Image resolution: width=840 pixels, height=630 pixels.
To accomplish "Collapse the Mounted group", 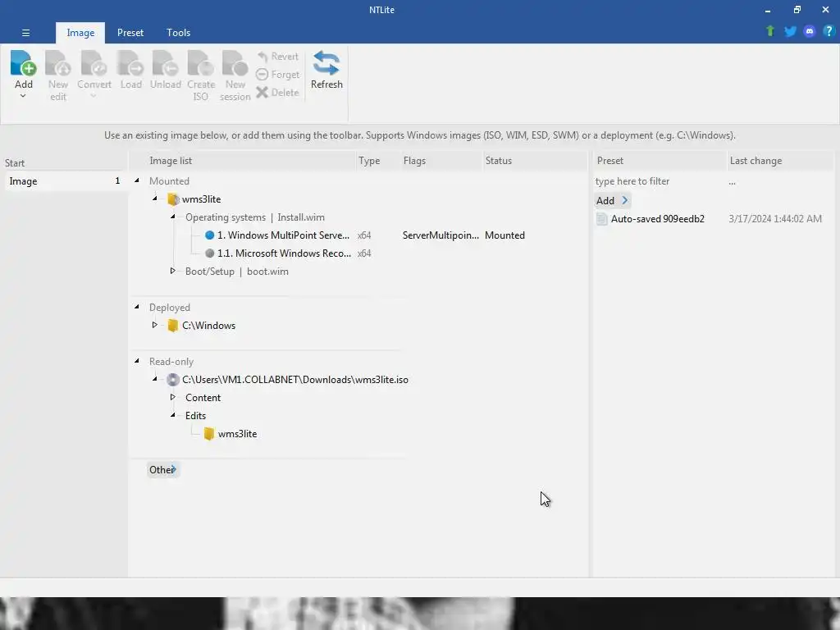I will click(137, 180).
